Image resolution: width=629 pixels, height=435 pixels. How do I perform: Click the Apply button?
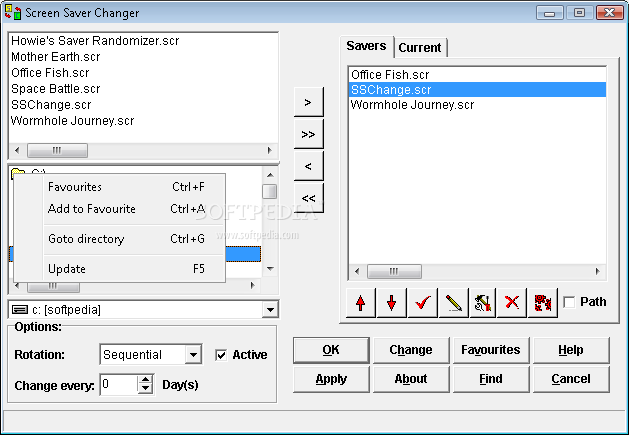(x=331, y=379)
